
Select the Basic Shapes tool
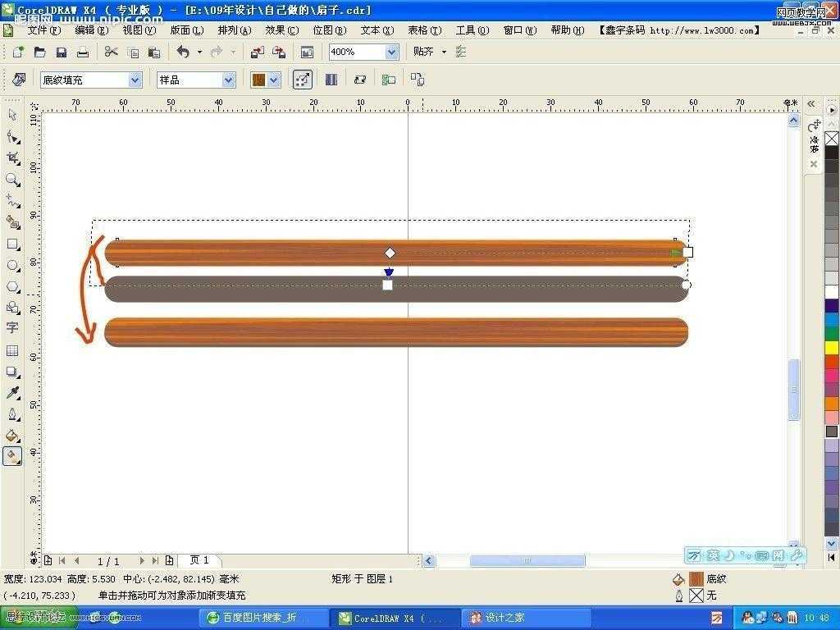pos(12,308)
